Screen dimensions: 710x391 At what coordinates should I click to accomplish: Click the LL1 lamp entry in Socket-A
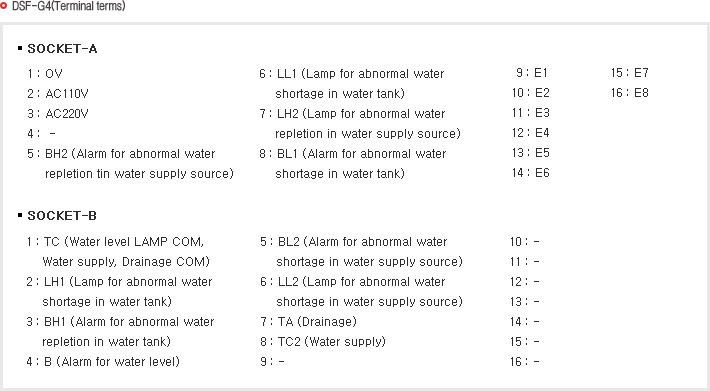tap(352, 84)
